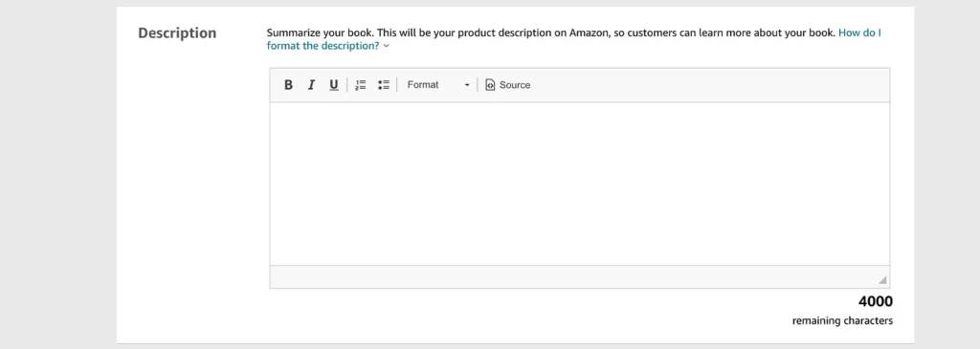Click the first line of the description editor
The image size is (980, 349).
point(579,116)
